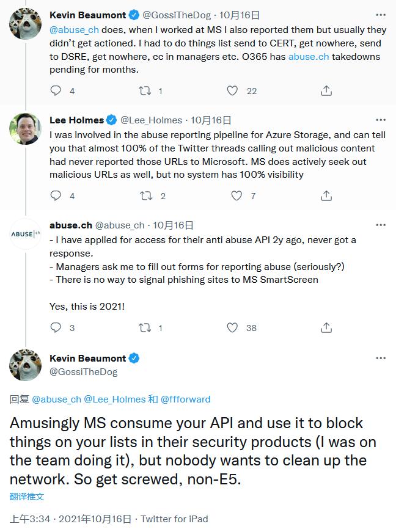The width and height of the screenshot is (396, 532).
Task: Open more options on abuse.ch tweet
Action: pos(381,225)
